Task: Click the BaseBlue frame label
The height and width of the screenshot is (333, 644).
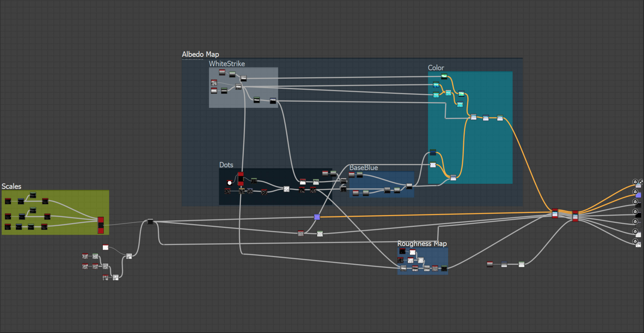Action: (364, 168)
